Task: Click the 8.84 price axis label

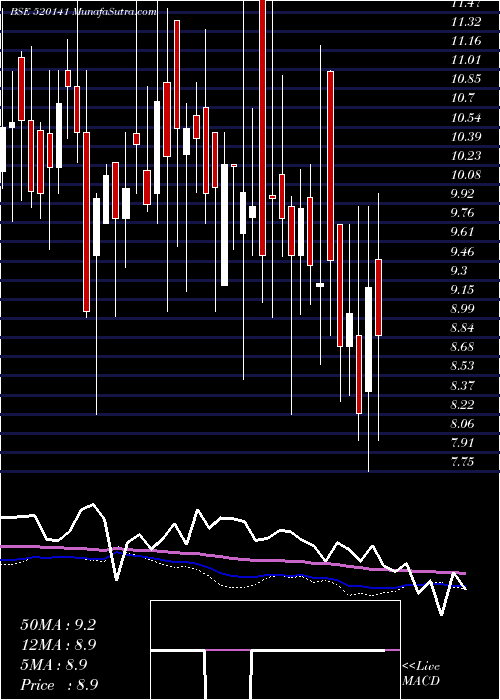Action: pyautogui.click(x=463, y=328)
